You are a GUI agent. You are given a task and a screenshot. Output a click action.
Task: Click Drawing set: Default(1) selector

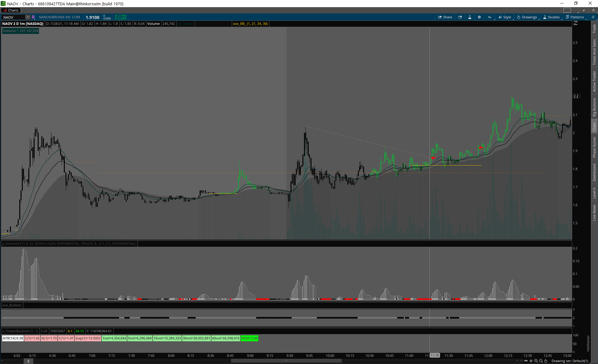[x=570, y=361]
